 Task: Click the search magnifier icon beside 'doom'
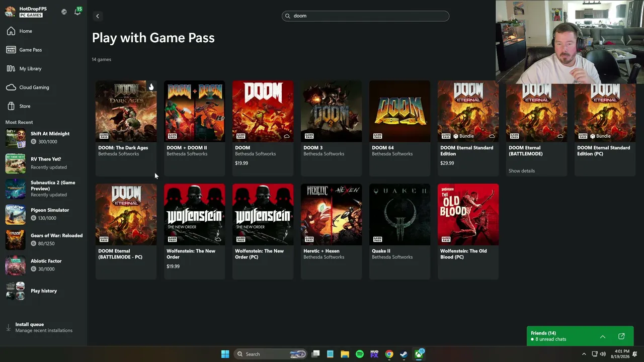[288, 16]
